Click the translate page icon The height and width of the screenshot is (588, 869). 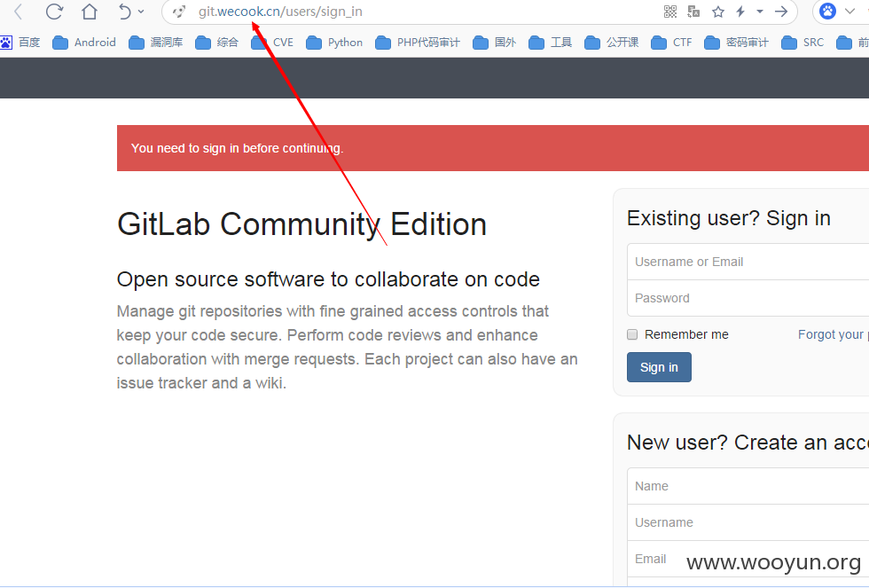(693, 12)
